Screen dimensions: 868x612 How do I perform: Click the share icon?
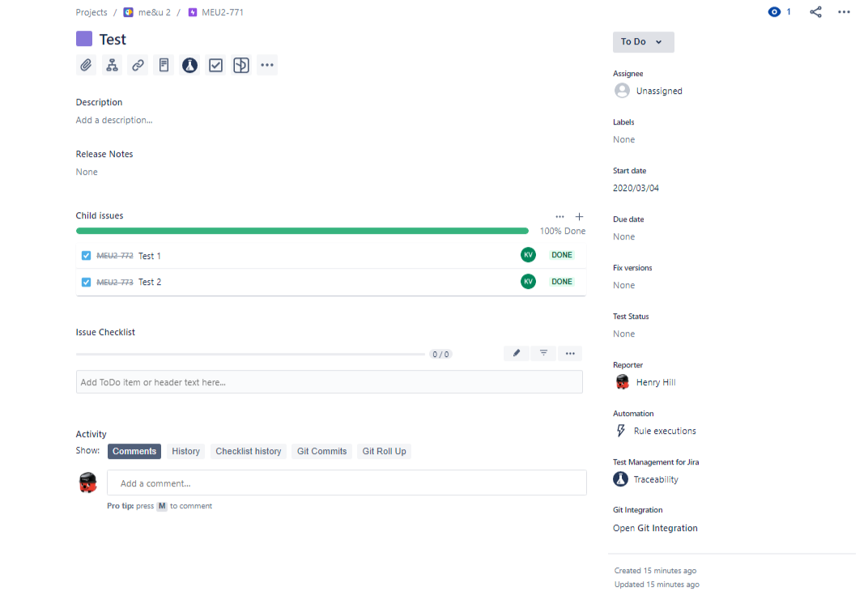click(x=816, y=12)
